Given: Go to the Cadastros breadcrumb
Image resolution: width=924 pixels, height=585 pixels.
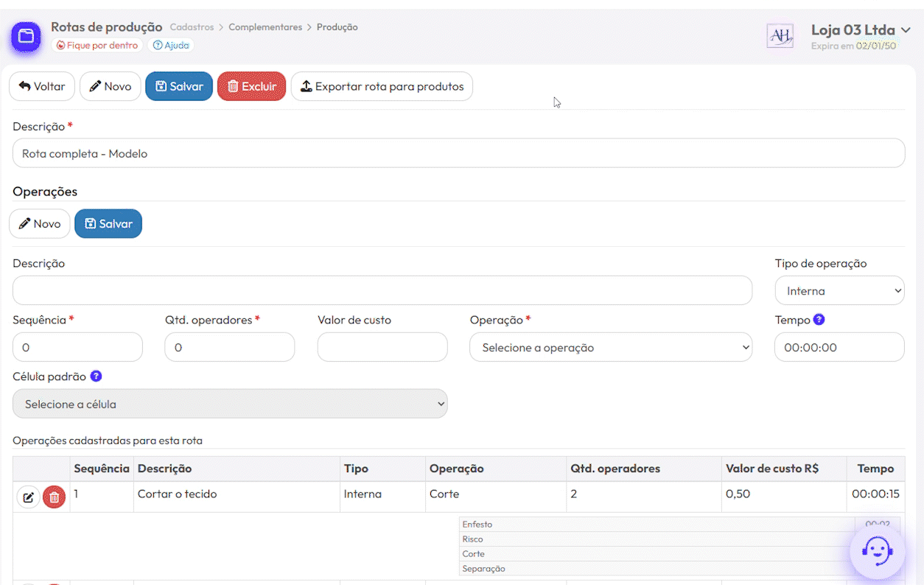Looking at the screenshot, I should tap(192, 27).
